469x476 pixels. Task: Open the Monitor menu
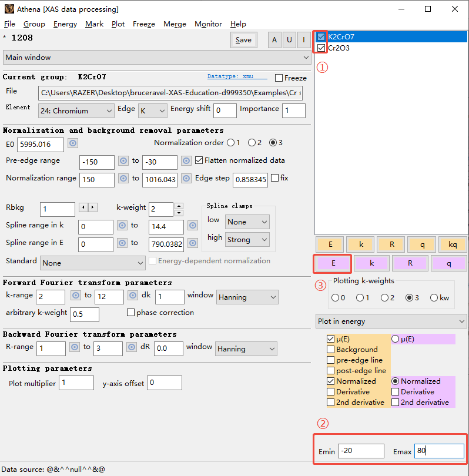208,24
